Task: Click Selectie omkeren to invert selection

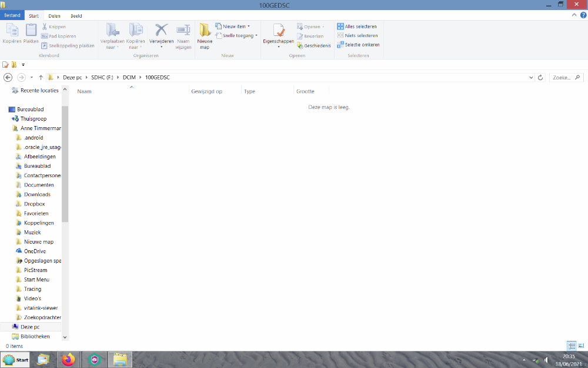Action: point(358,45)
